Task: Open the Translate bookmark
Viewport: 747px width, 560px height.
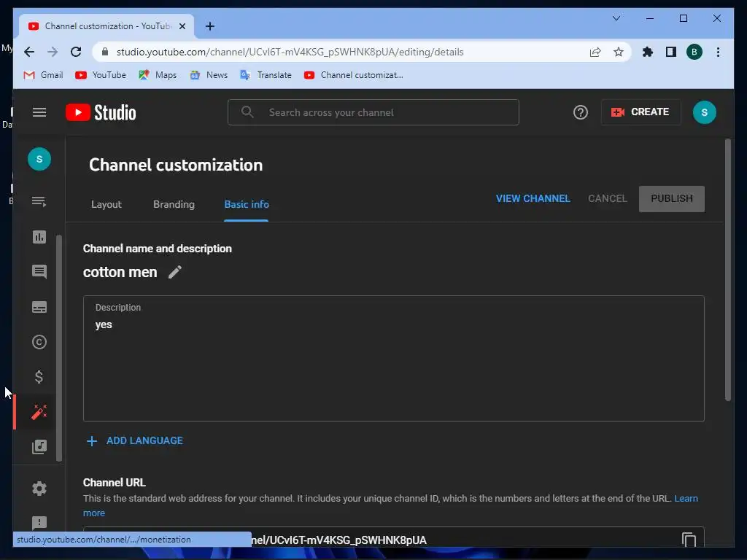Action: coord(266,75)
